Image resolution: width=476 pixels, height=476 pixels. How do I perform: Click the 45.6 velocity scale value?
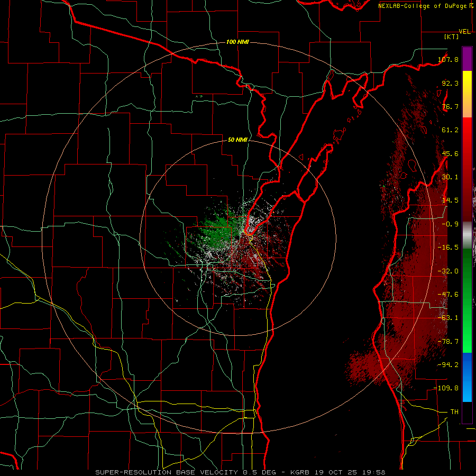click(450, 153)
